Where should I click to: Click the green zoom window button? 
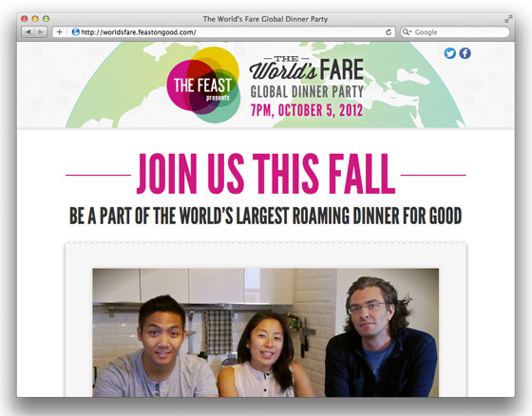pyautogui.click(x=47, y=19)
